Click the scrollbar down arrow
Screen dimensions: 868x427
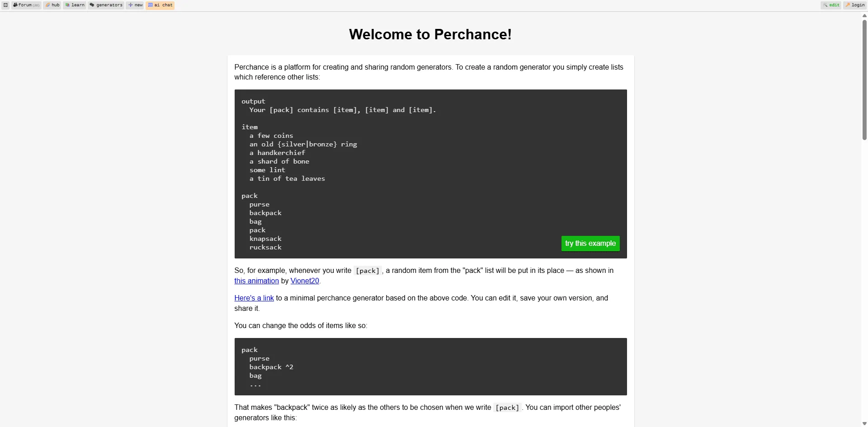(x=864, y=423)
